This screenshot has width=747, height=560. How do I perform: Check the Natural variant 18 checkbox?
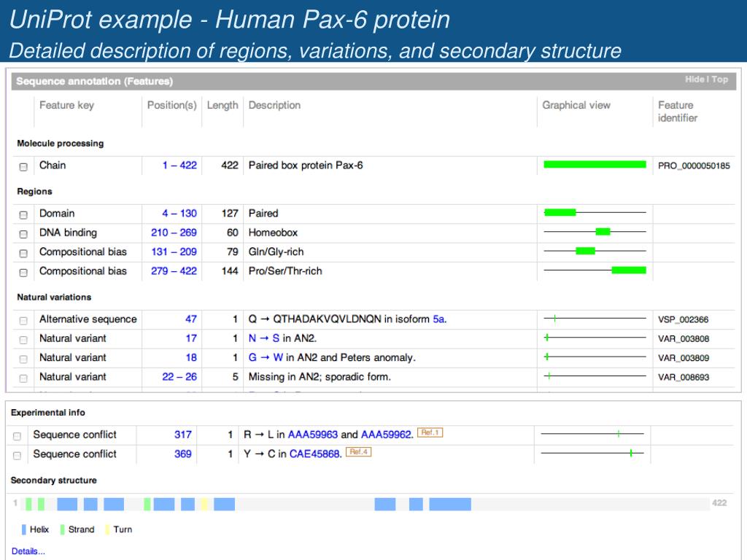(x=23, y=359)
